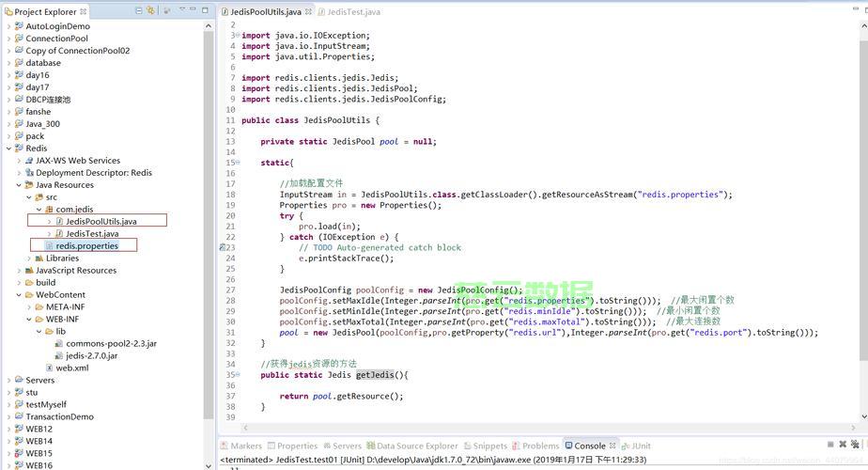Open the JUnit view tab
The image size is (868, 470).
(x=637, y=446)
